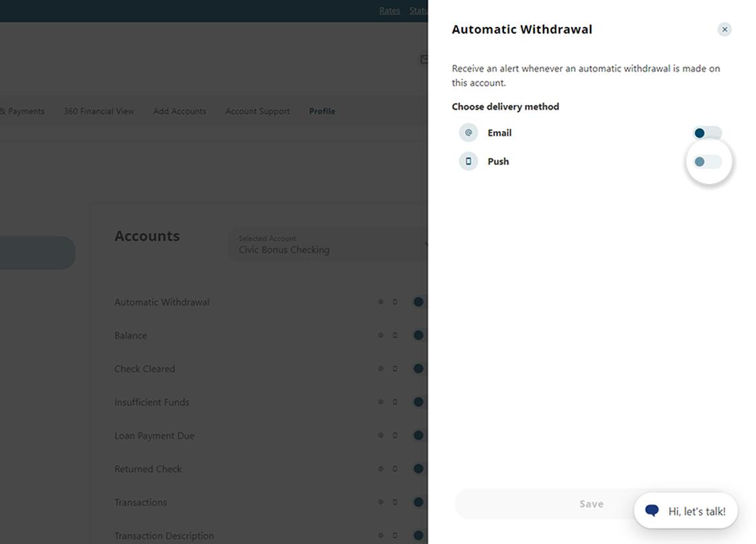Click the push icon in Insufficient Funds row
The height and width of the screenshot is (544, 756).
pos(395,401)
